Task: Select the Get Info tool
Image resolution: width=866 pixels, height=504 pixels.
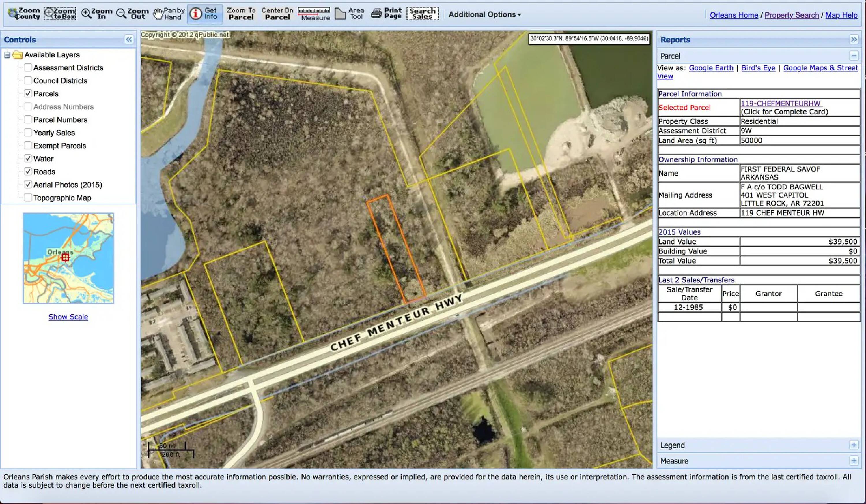Action: pos(205,14)
